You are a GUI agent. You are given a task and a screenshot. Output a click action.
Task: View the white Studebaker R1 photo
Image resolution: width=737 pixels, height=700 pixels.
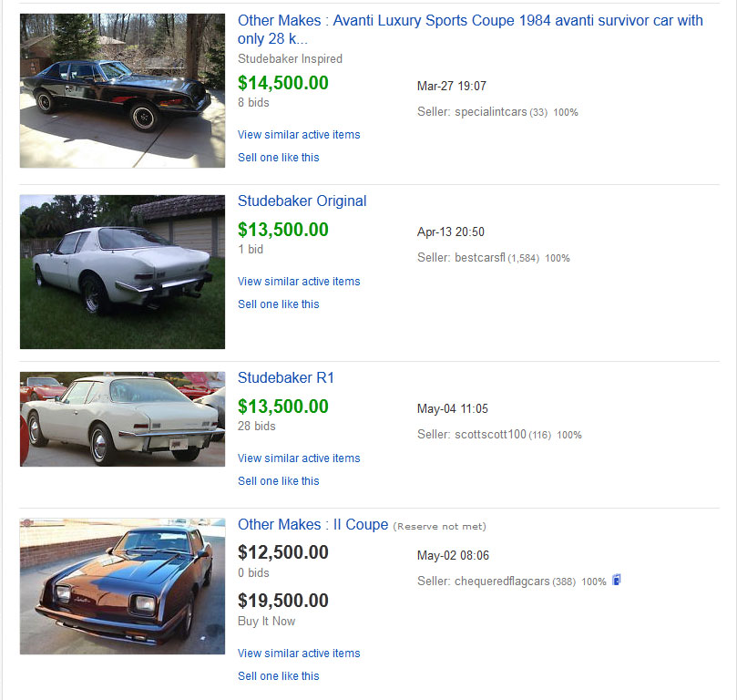tap(122, 419)
